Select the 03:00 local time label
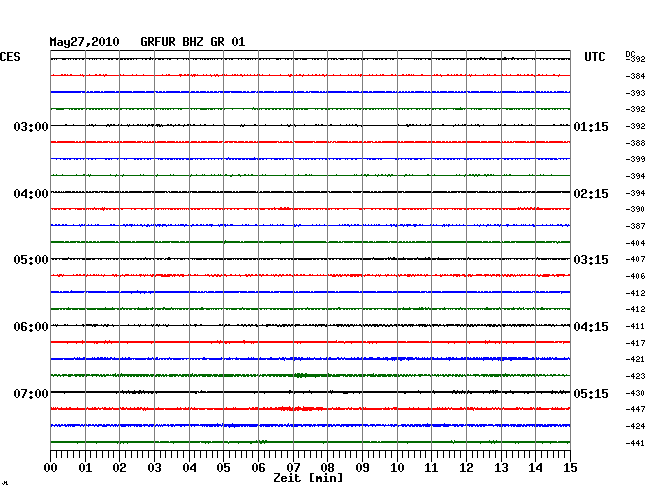The image size is (650, 494). (x=31, y=126)
